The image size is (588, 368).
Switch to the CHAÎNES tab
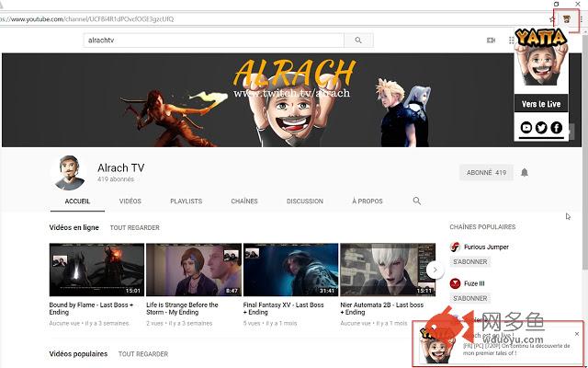click(244, 201)
